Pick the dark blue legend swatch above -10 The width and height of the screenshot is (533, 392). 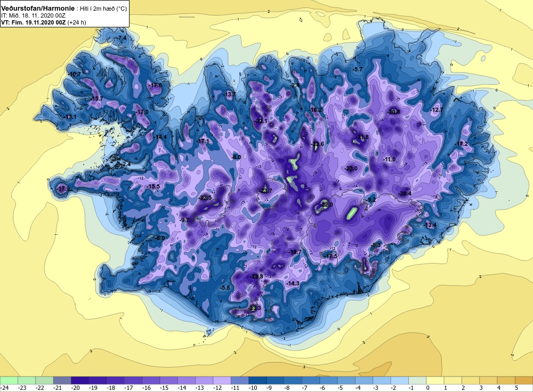pyautogui.click(x=257, y=380)
